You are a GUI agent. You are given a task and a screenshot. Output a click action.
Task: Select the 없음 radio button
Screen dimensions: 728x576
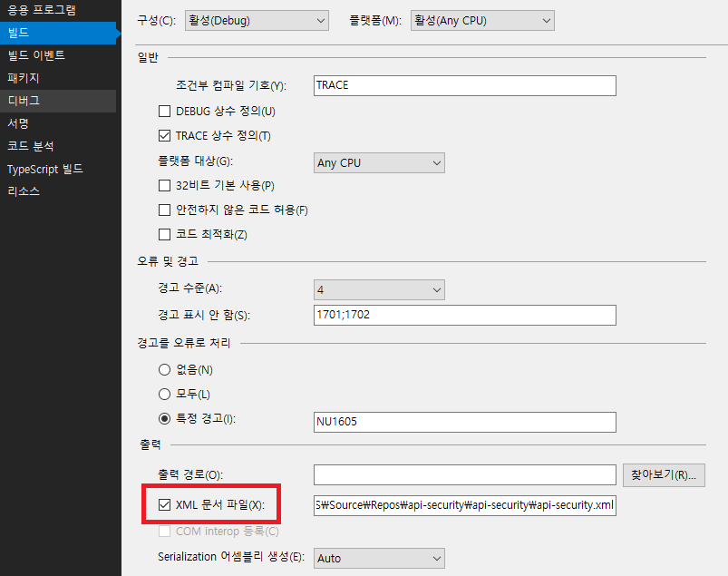click(x=164, y=370)
